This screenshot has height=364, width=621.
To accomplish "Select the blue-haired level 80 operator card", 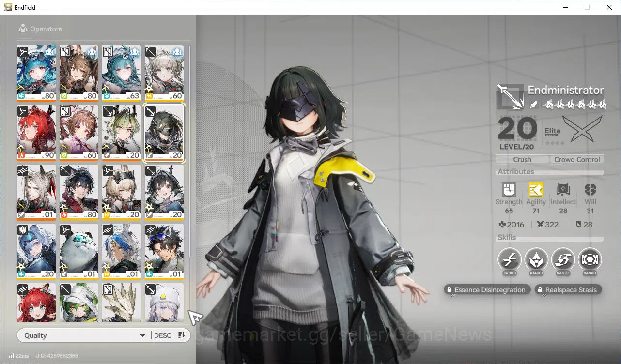I will pos(36,74).
